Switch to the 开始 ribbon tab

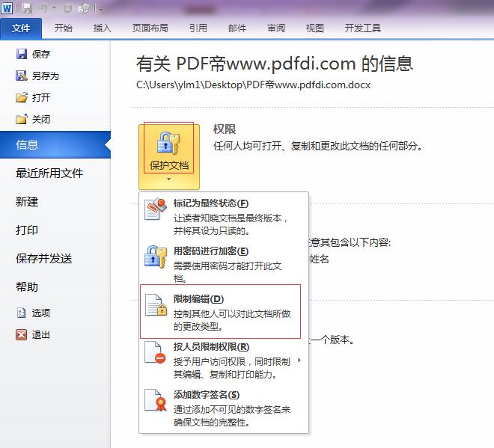(x=64, y=28)
